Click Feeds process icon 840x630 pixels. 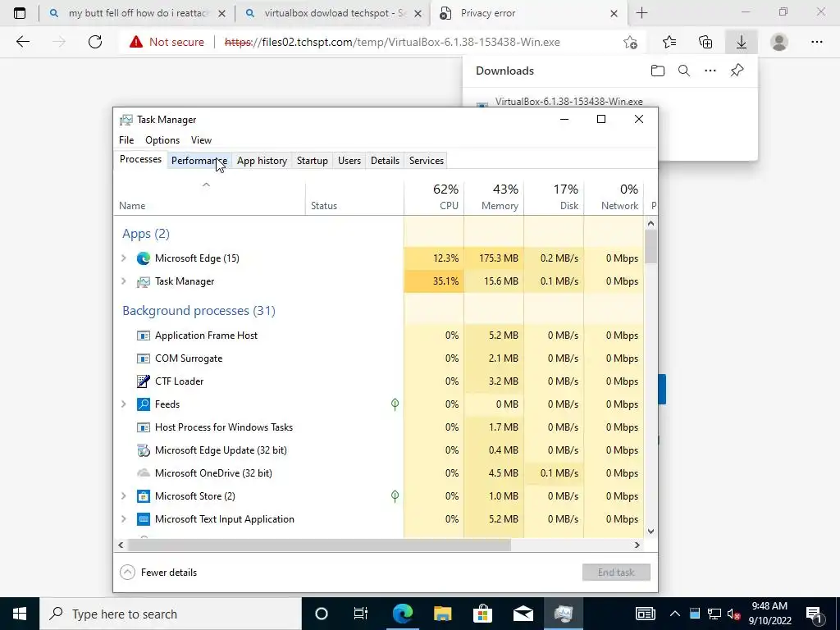[x=143, y=404]
